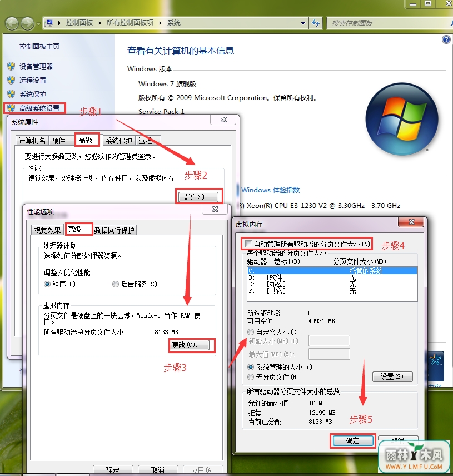Screen dimensions: 453x476
Task: Close the 虚拟内存 dialog
Action: [411, 222]
